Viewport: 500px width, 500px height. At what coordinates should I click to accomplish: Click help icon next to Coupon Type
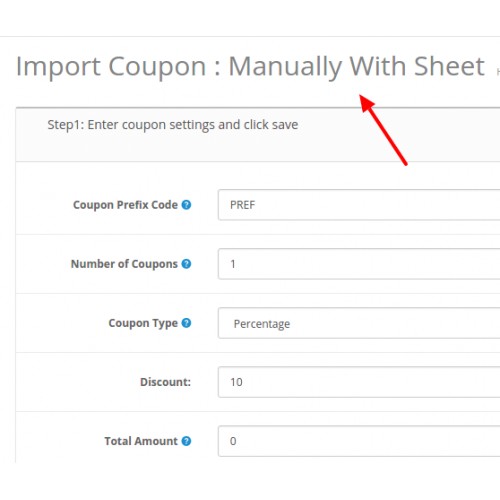[186, 323]
